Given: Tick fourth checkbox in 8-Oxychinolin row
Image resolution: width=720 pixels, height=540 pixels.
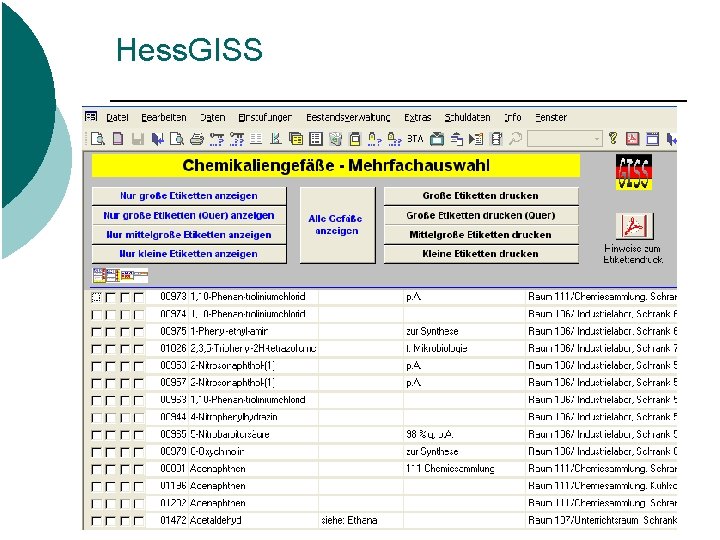Looking at the screenshot, I should (139, 452).
